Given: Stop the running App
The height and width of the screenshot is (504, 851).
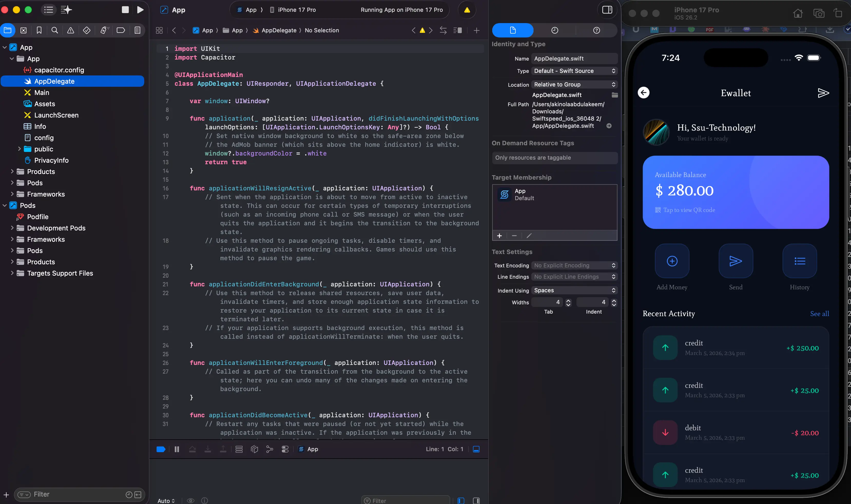Looking at the screenshot, I should point(125,10).
